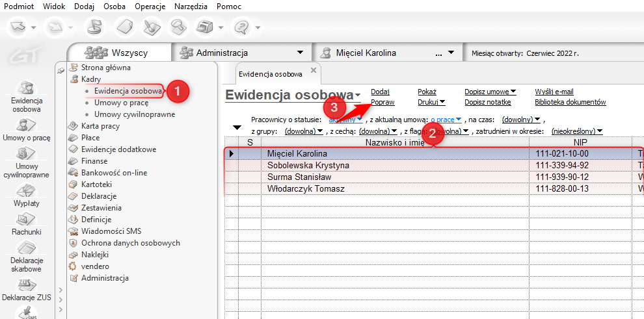Select the Sobolewska Krystyna row
644x319 pixels.
pos(308,166)
